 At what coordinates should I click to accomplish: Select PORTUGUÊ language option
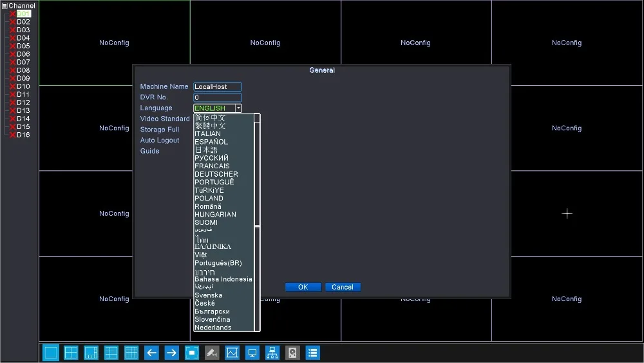coord(214,182)
